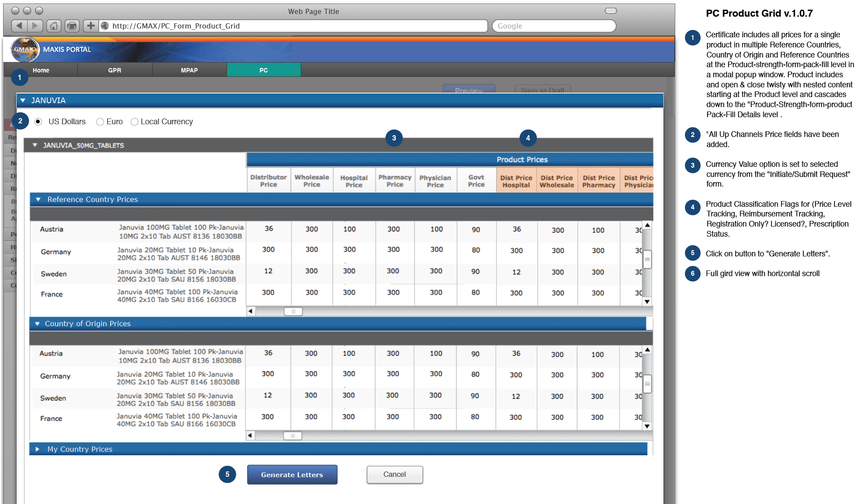Click vertical scrollbar thumb of Reference Country grid
This screenshot has width=861, height=504.
[647, 259]
